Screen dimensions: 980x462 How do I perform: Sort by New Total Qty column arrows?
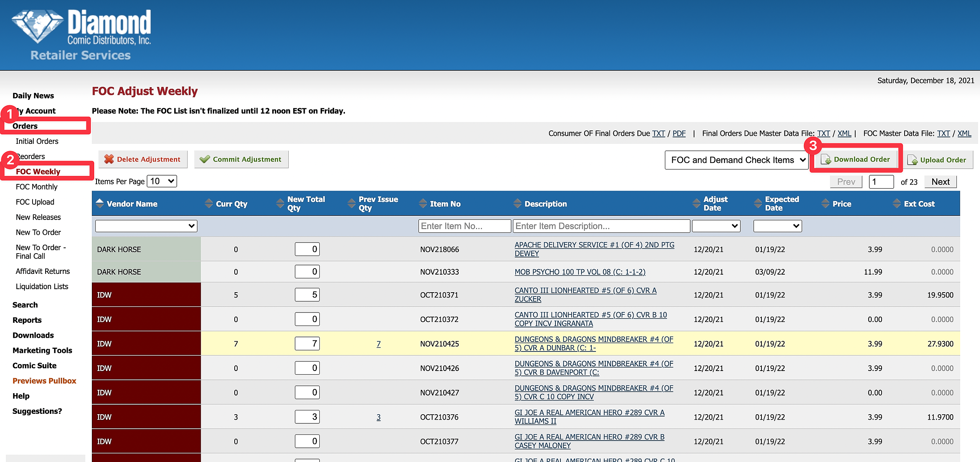pos(281,203)
